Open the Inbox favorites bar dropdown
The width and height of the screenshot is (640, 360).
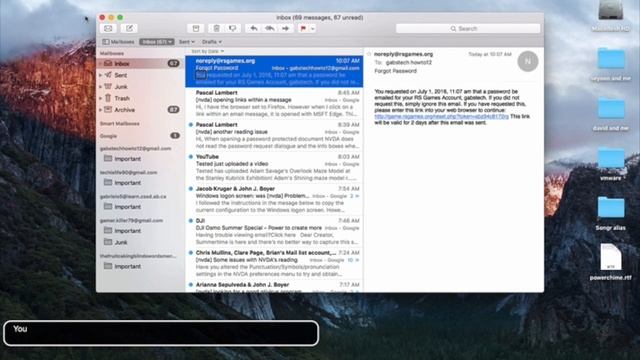pyautogui.click(x=157, y=42)
